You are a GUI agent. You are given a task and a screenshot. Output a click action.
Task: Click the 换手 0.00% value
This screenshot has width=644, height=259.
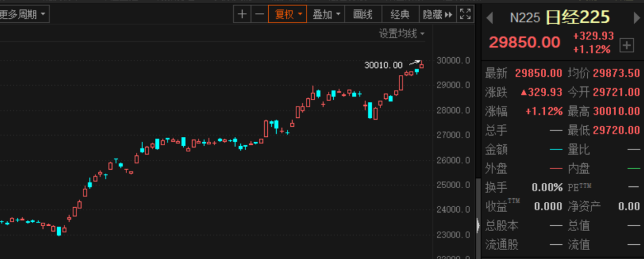[x=547, y=188]
